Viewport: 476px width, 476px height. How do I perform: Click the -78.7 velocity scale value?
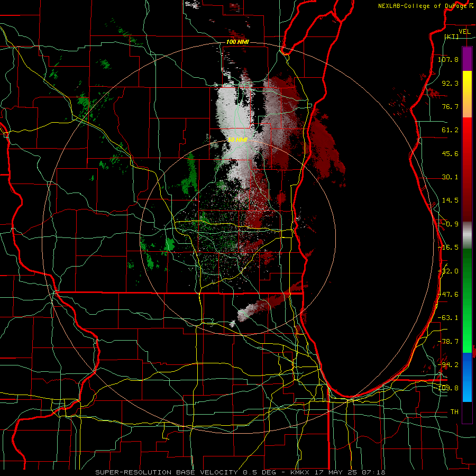tap(448, 342)
